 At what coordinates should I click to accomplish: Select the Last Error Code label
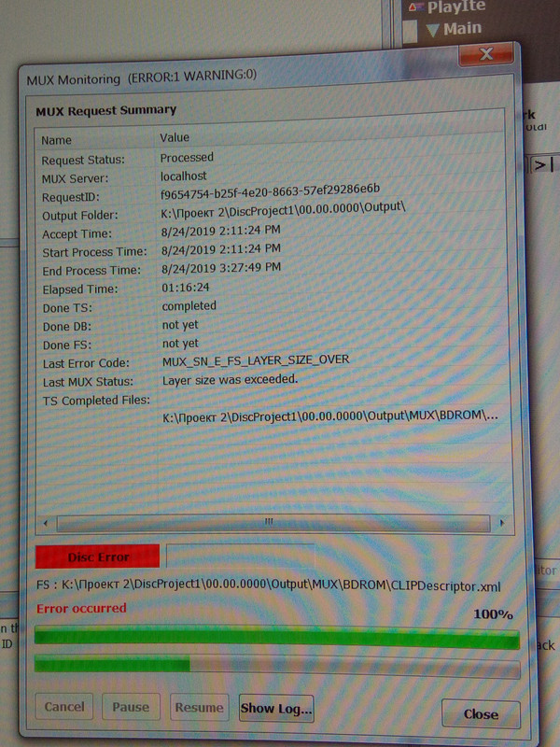[86, 363]
